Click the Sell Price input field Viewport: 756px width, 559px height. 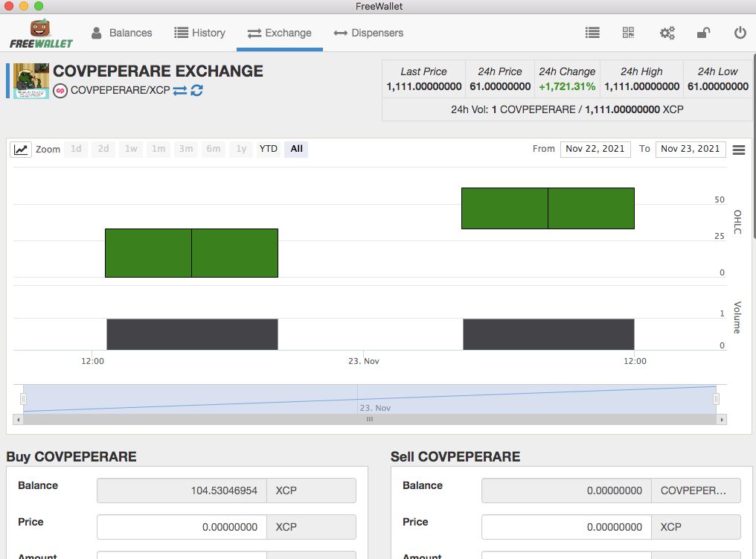pos(566,527)
